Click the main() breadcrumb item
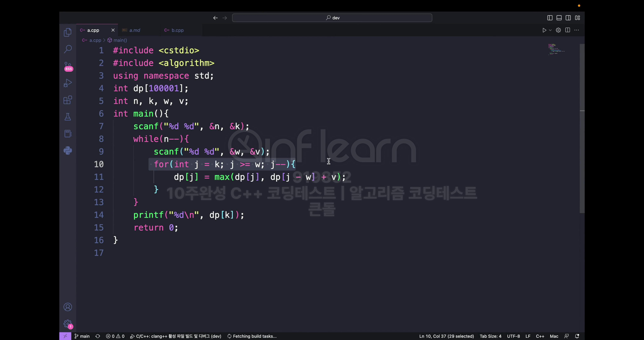644x340 pixels. [120, 40]
